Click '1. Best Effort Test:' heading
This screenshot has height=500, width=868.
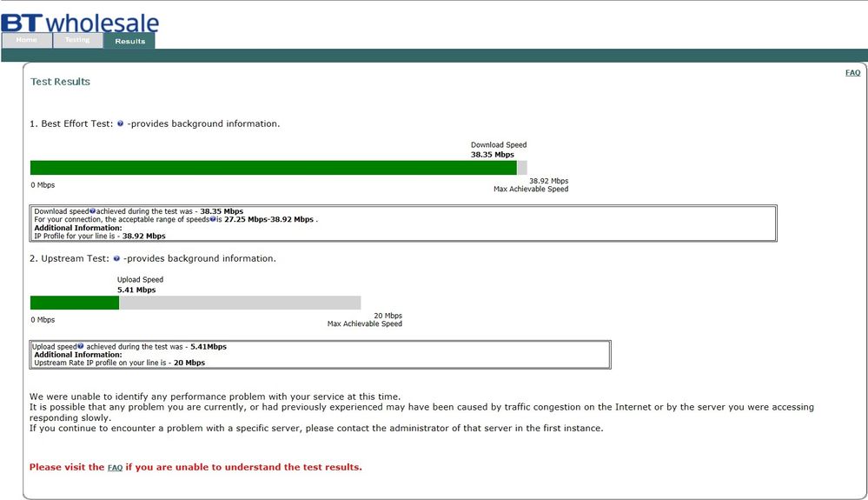pos(71,123)
